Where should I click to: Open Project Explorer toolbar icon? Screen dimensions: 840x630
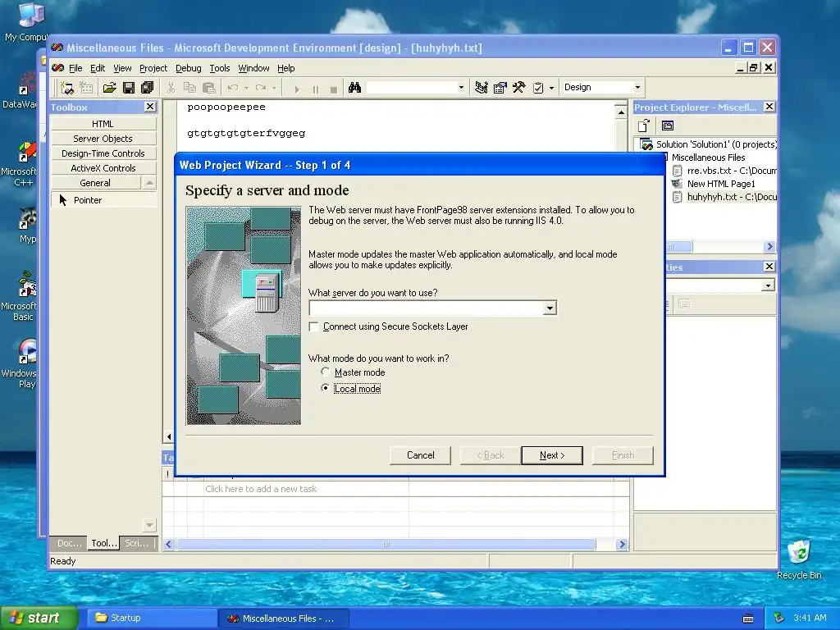point(481,88)
